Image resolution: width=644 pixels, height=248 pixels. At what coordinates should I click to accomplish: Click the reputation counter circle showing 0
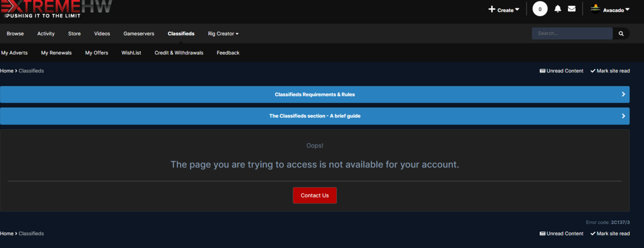coord(540,9)
